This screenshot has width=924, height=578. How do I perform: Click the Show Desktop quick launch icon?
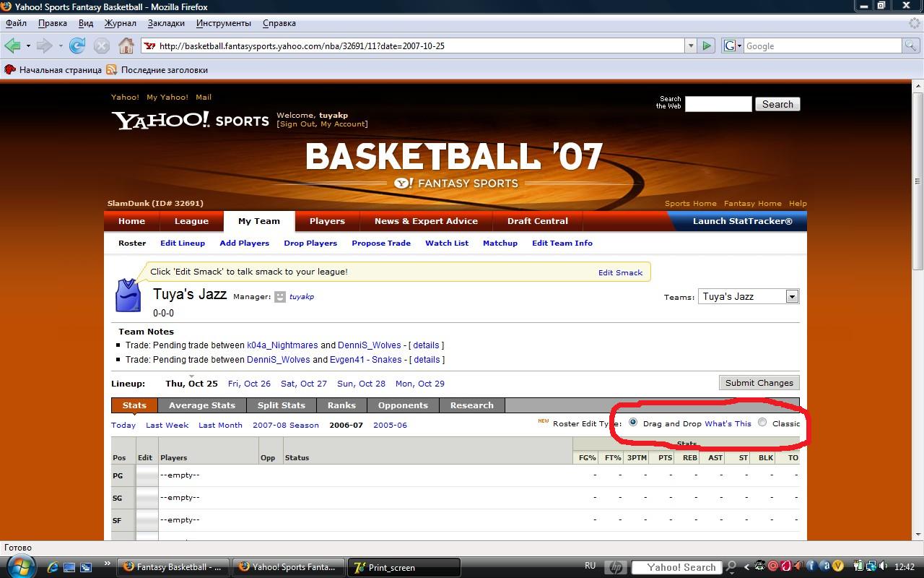69,567
